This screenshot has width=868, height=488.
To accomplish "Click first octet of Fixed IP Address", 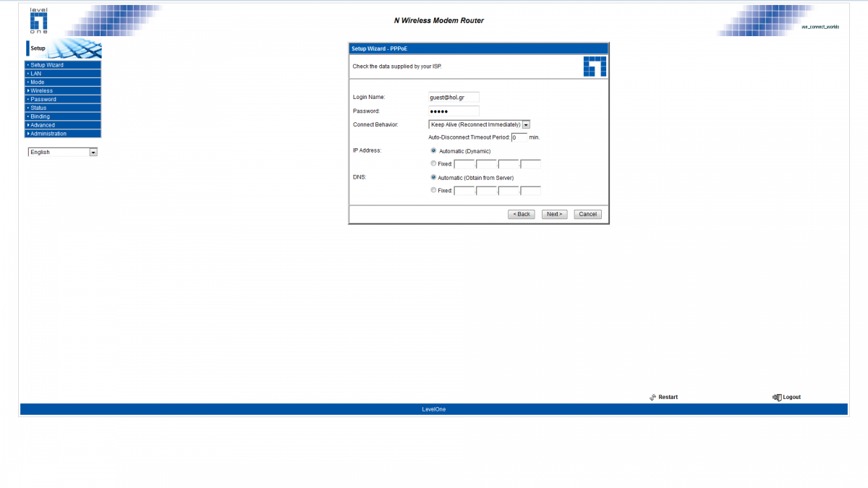I will click(x=464, y=164).
